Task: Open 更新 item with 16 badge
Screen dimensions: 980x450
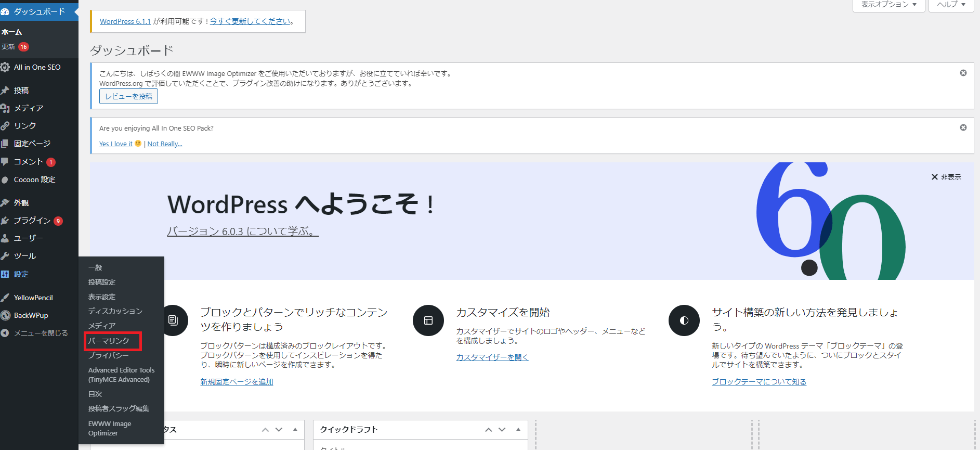Action: pyautogui.click(x=15, y=47)
